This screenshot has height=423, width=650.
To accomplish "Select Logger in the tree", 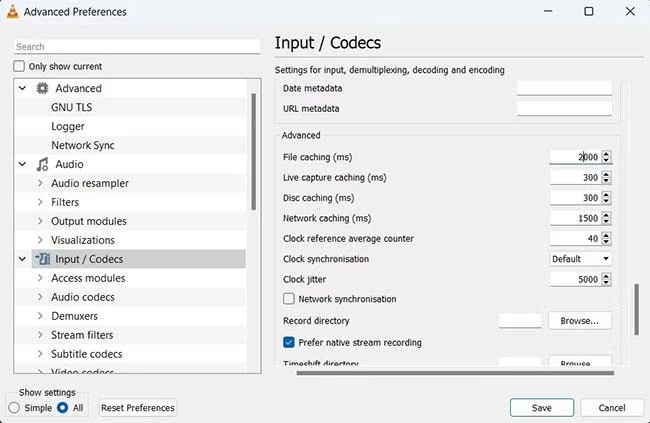I will click(68, 126).
